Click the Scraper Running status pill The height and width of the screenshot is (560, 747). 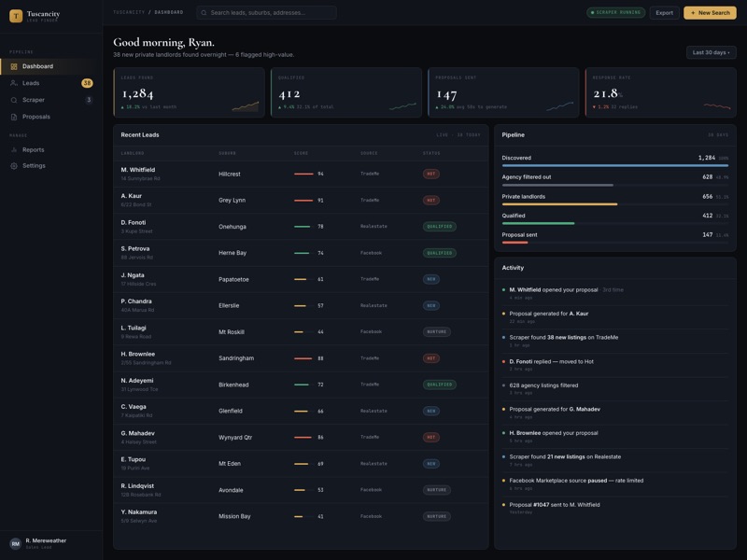tap(615, 13)
